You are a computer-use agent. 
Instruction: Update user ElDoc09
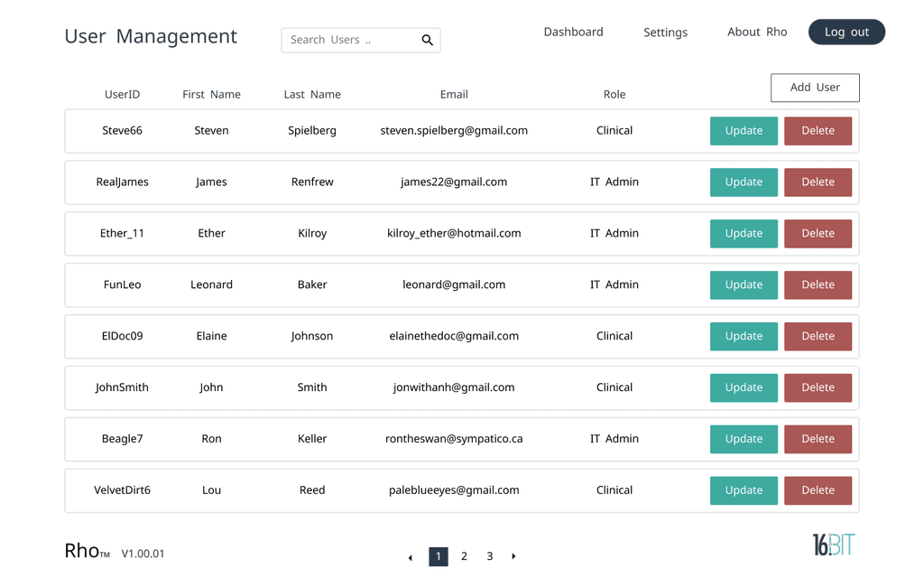coord(744,336)
